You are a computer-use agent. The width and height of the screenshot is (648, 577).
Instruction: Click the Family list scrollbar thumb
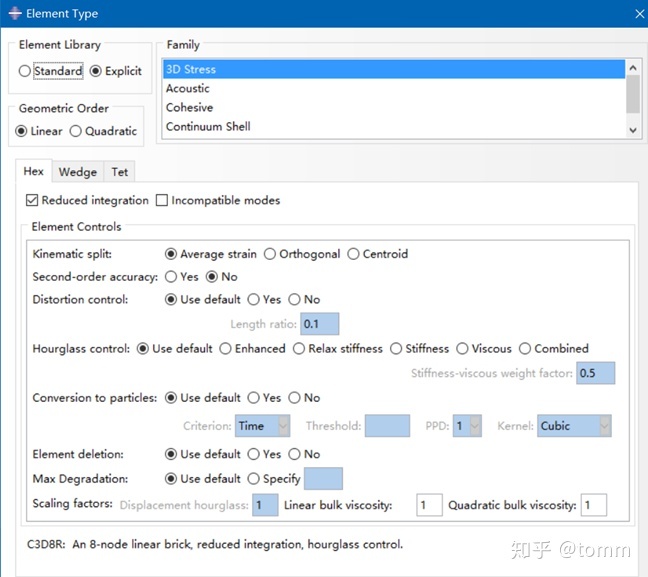click(633, 94)
